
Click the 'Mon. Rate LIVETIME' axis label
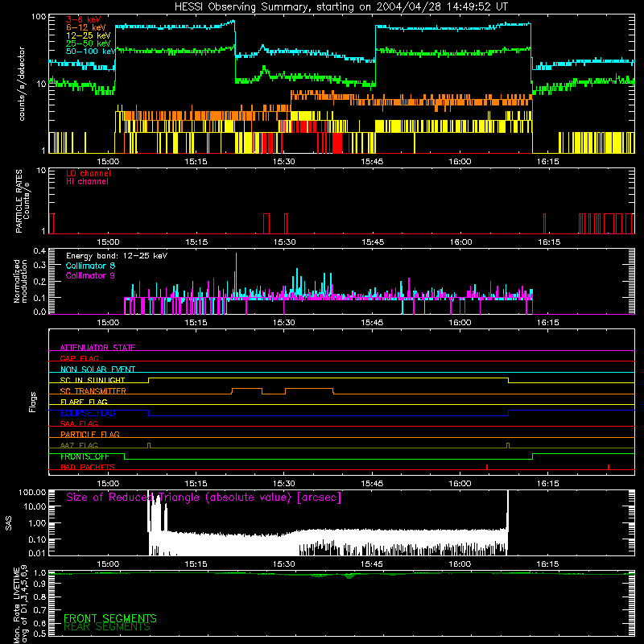20,605
